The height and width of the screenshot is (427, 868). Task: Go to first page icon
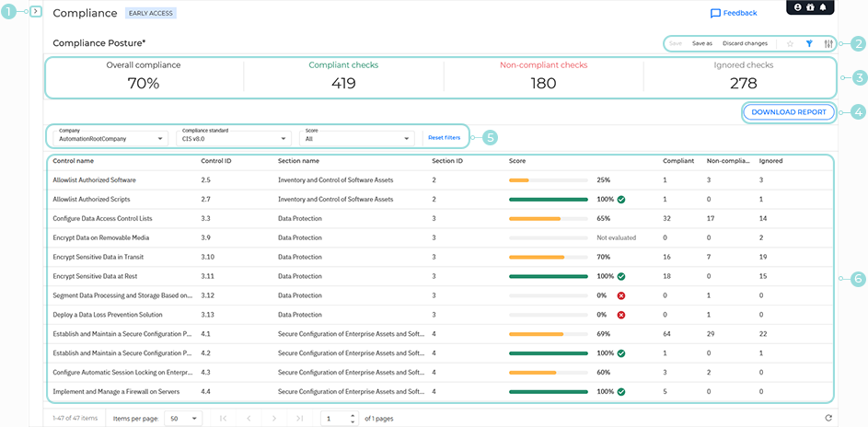coord(223,419)
